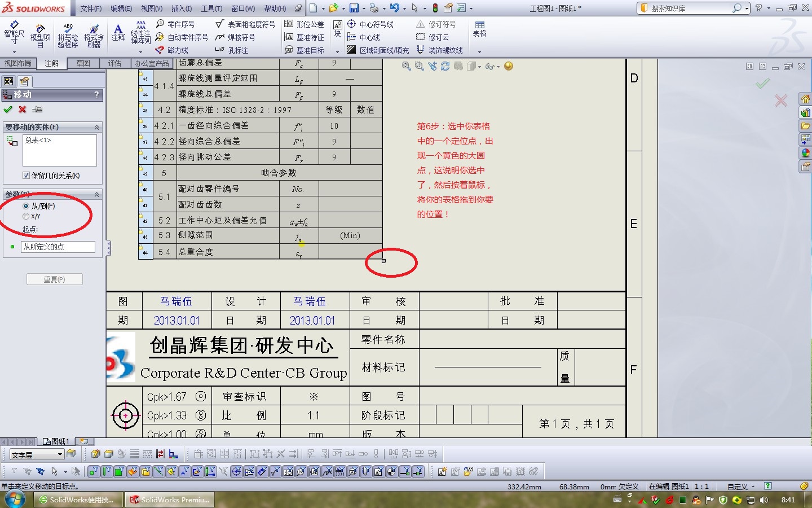The image size is (812, 508).
Task: Apply 区域剖面线/填充 area hatch
Action: click(378, 50)
